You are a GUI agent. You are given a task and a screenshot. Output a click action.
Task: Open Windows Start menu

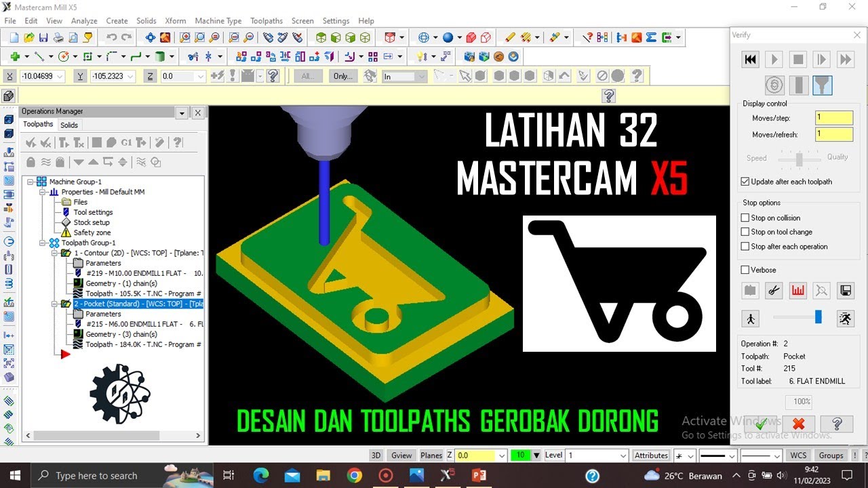click(14, 475)
